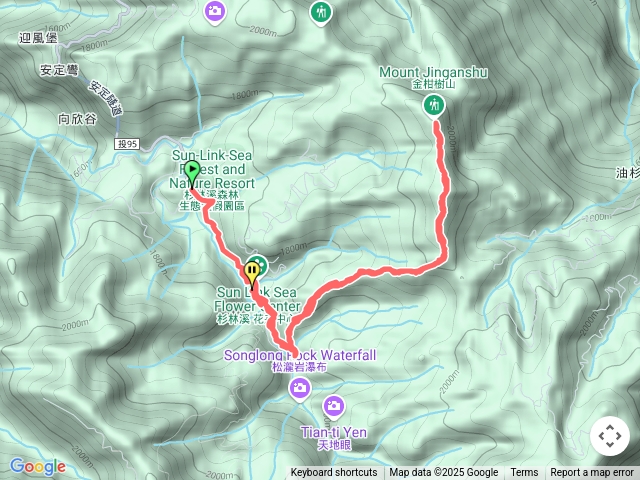Image resolution: width=640 pixels, height=480 pixels.
Task: Click Report a map error
Action: [x=592, y=473]
